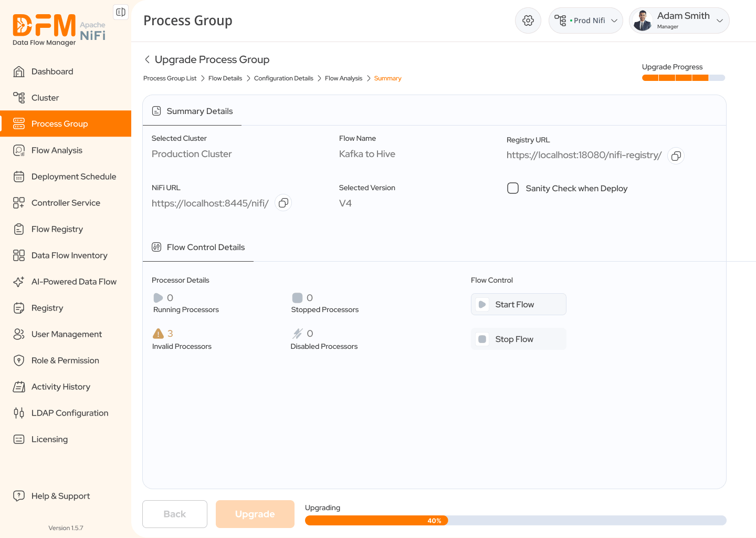Click the Process Group sidebar icon
This screenshot has height=538, width=756.
(x=19, y=123)
